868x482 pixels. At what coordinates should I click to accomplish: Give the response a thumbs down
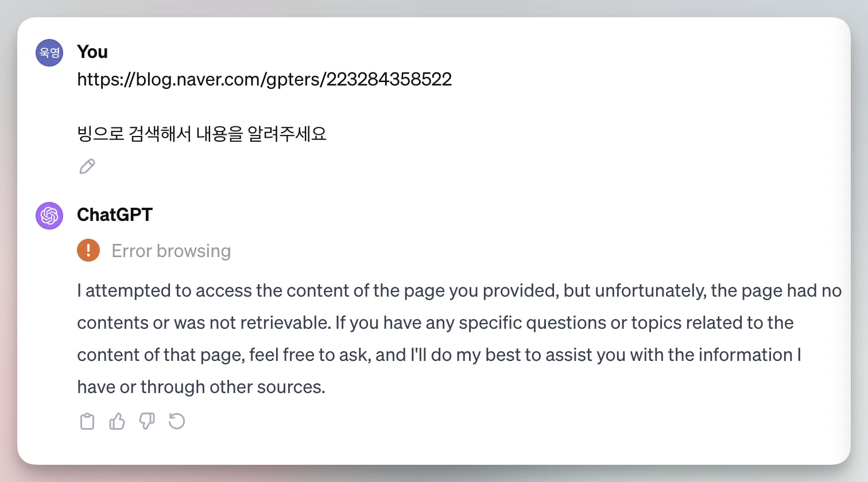pyautogui.click(x=147, y=422)
